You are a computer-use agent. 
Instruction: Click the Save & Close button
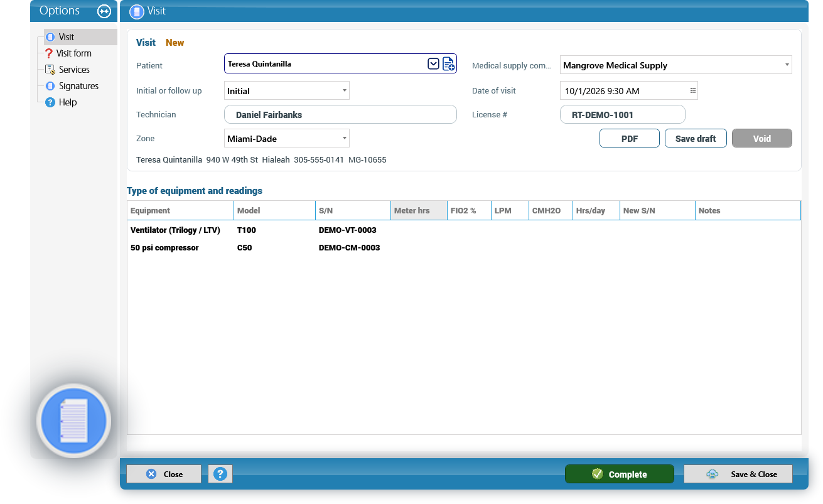point(738,474)
